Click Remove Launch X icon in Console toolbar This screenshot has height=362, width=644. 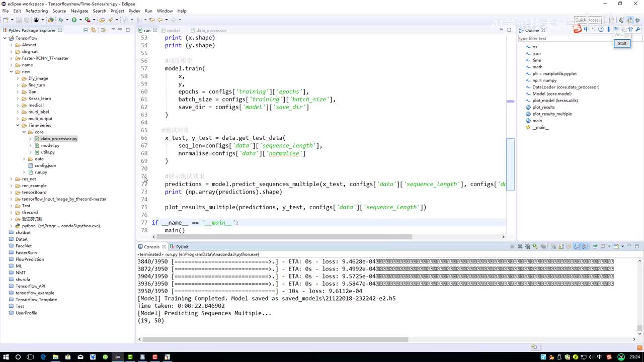point(520,247)
